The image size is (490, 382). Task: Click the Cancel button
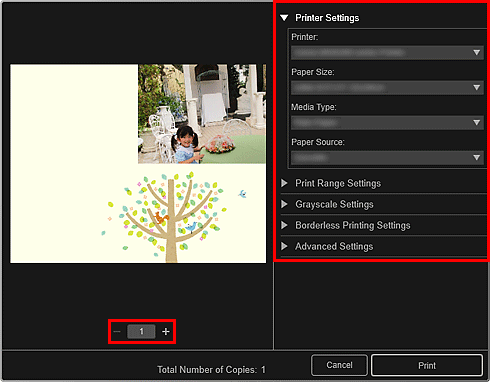click(x=339, y=365)
